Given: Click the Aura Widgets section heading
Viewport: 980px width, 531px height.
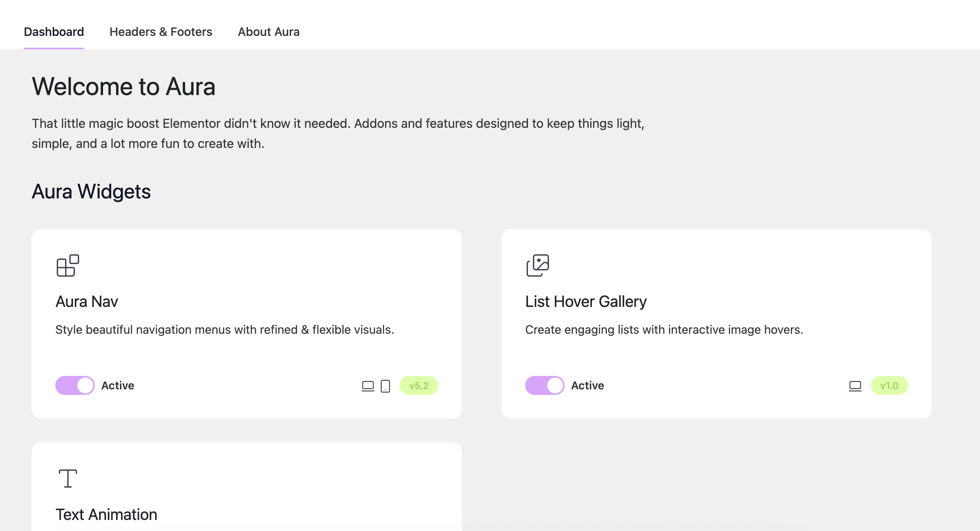Looking at the screenshot, I should tap(91, 191).
